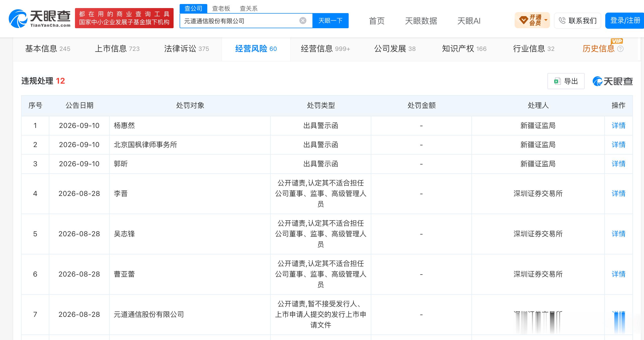Open 详情 for 李晋 row
Viewport: 644px width, 340px height.
pos(619,194)
